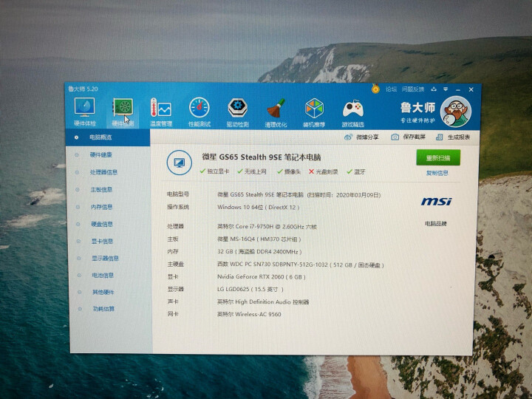
Task: Open 硬件体检 hardware checkup icon
Action: (x=85, y=112)
